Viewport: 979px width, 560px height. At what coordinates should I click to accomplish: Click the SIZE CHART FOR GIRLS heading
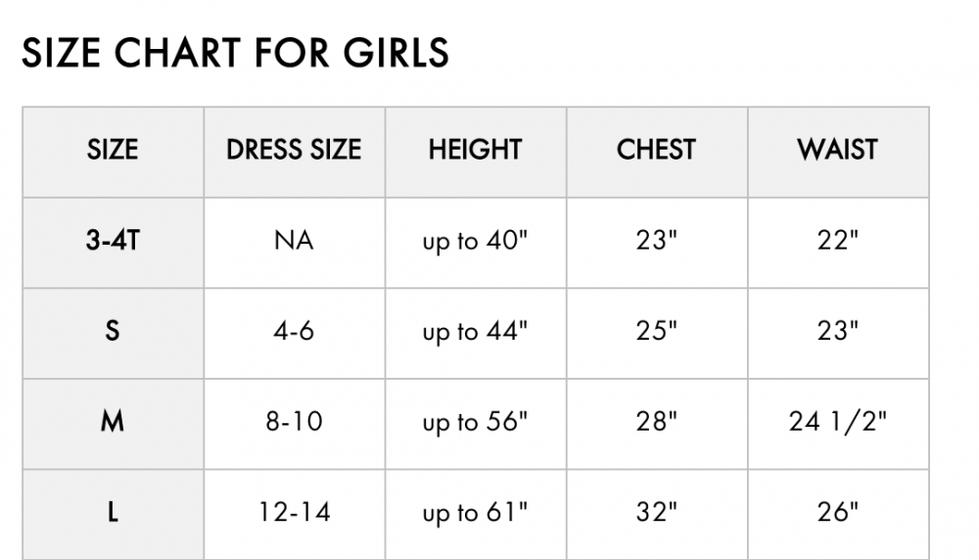coord(235,53)
